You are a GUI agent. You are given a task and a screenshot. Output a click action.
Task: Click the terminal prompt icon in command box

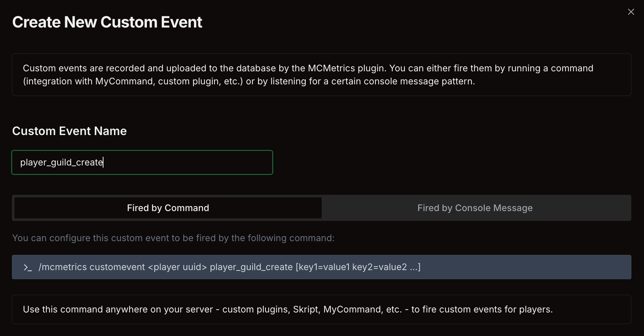click(x=27, y=268)
